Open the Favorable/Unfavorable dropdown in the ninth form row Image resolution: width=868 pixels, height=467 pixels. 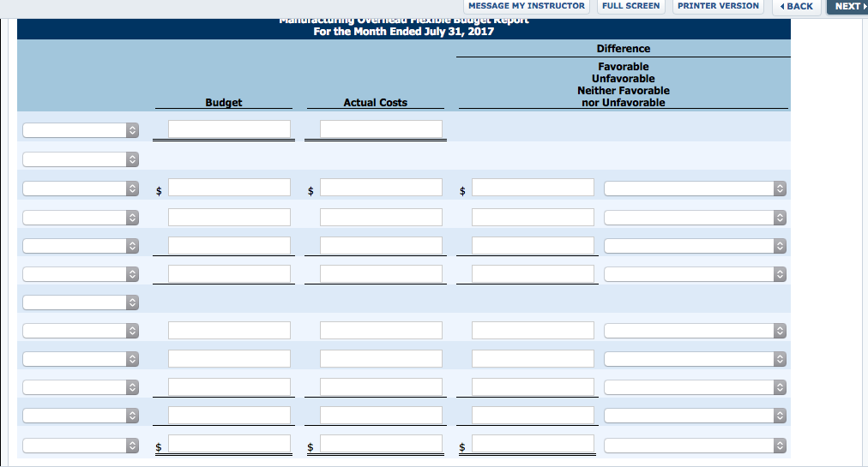point(696,359)
